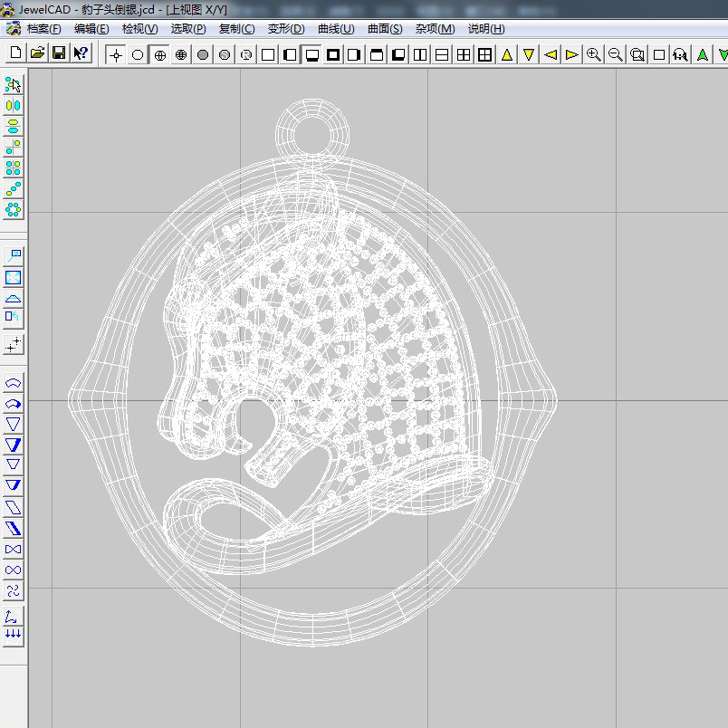Screen dimensions: 728x728
Task: Switch to crosshair simple wireframe display mode
Action: [116, 55]
